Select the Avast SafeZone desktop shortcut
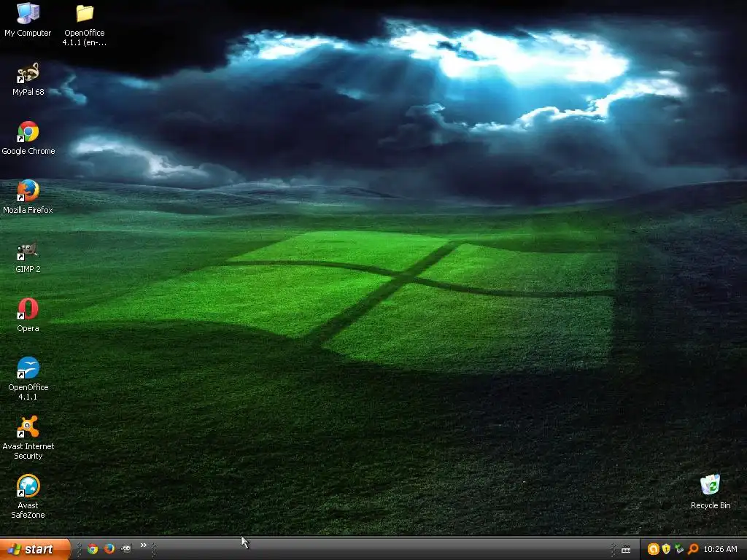The width and height of the screenshot is (747, 560). point(28,497)
